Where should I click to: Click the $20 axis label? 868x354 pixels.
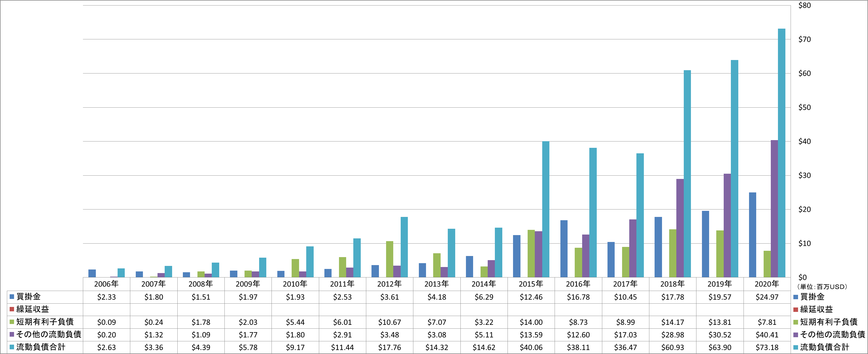pyautogui.click(x=805, y=209)
